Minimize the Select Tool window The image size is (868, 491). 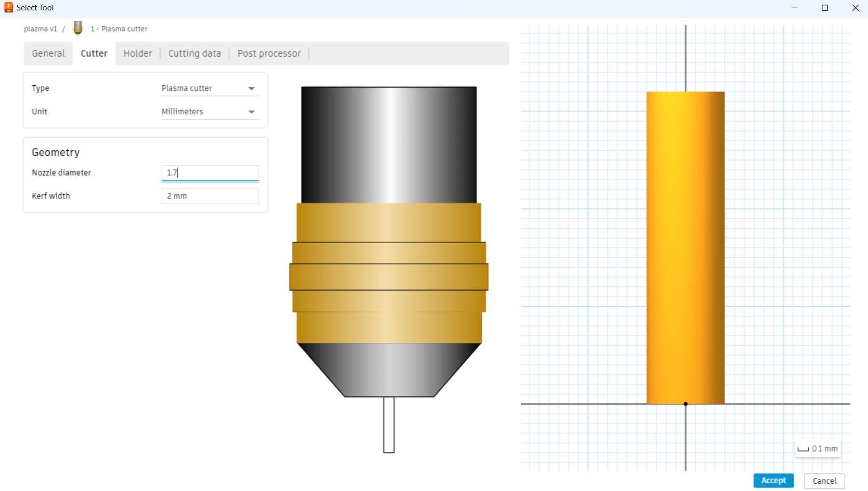coord(795,8)
